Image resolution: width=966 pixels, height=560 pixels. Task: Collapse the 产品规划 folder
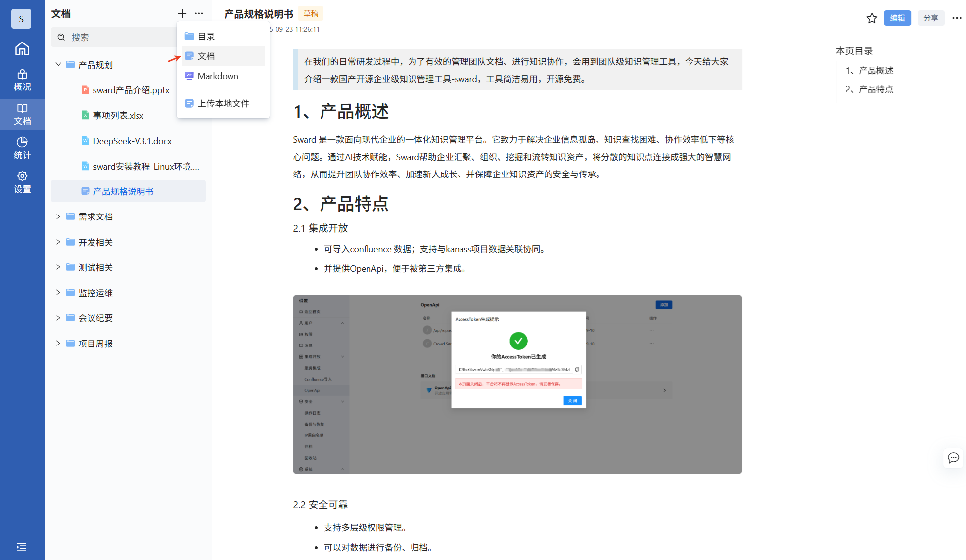(58, 65)
